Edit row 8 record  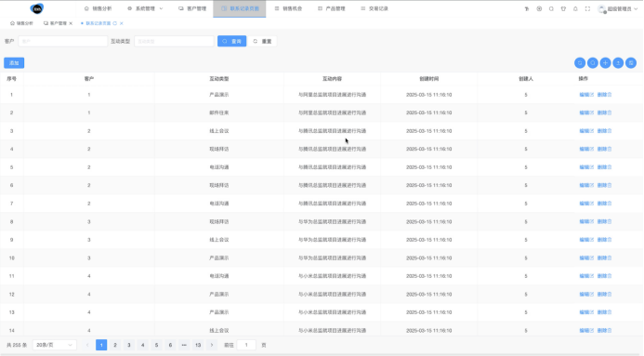click(586, 222)
